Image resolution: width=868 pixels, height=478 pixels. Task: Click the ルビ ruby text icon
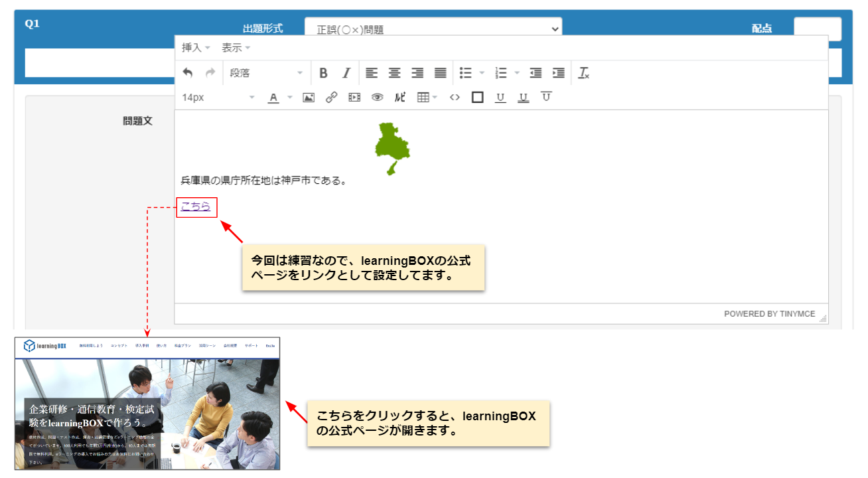tap(400, 98)
